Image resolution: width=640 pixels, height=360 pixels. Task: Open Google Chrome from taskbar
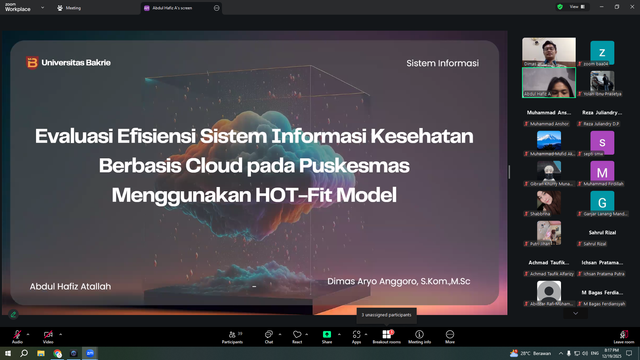click(x=57, y=353)
